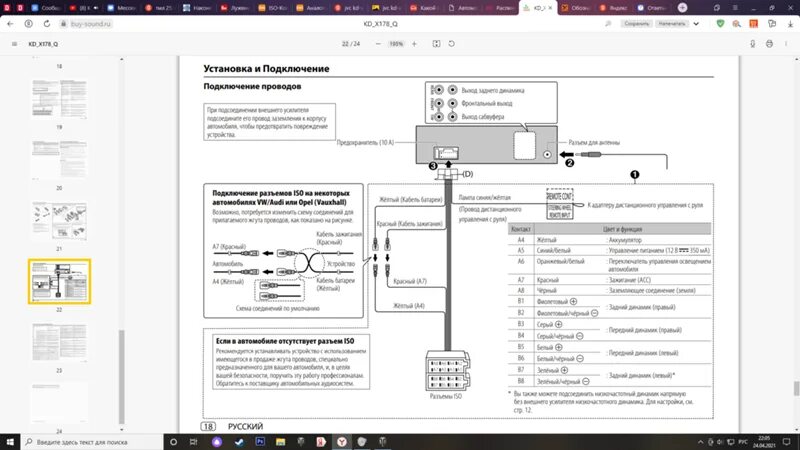Go back with the browser back arrow
800x450 pixels.
click(x=10, y=24)
